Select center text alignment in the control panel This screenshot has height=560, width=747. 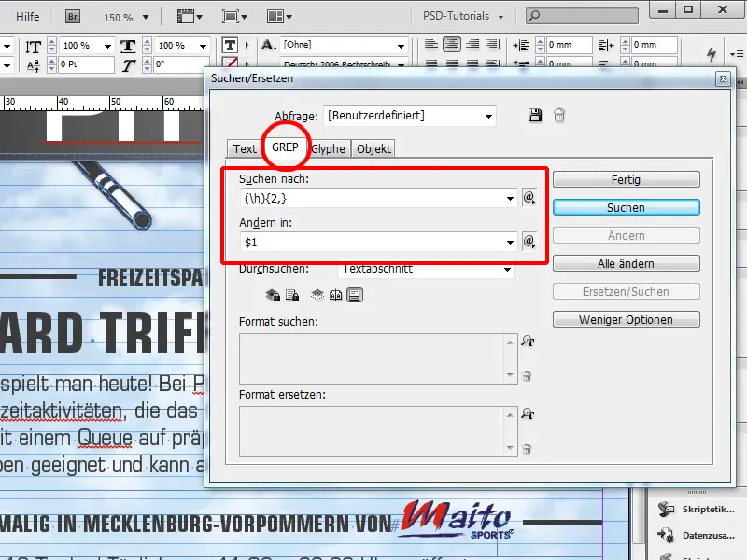(451, 44)
